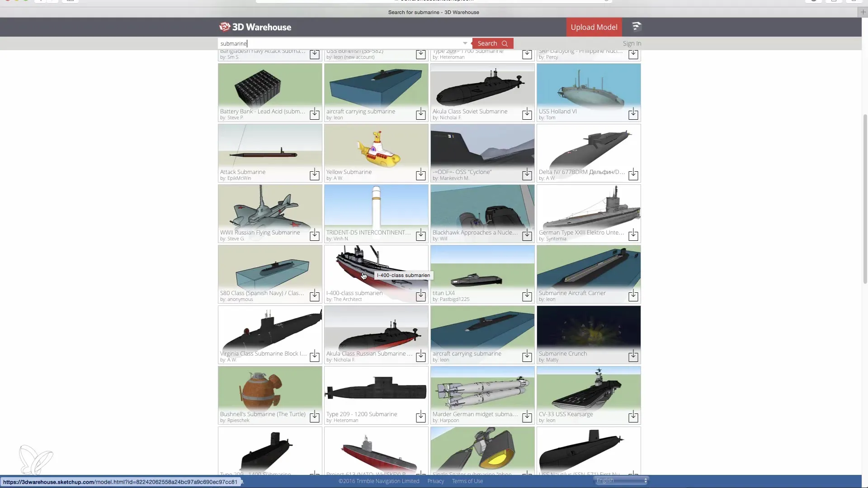Download the Virginia Class Submarine Block model

point(315,356)
